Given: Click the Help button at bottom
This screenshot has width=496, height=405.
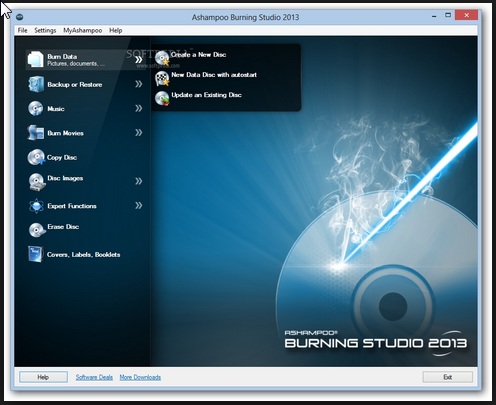Looking at the screenshot, I should (x=43, y=377).
